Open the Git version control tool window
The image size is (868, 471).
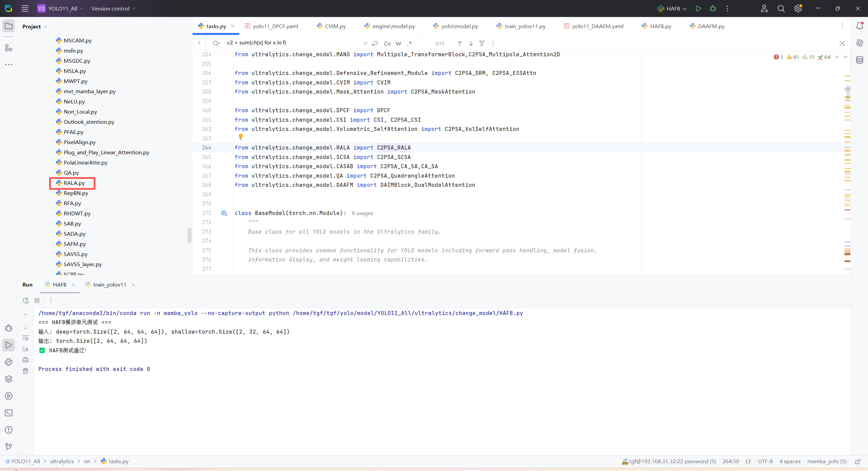[8, 447]
